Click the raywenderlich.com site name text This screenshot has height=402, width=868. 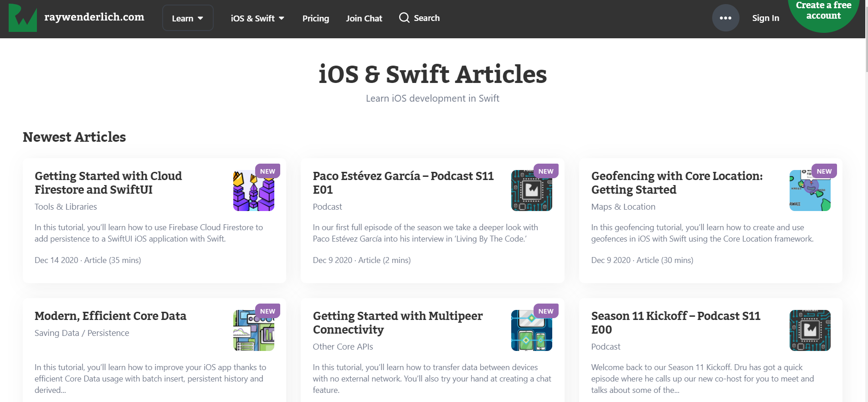point(94,17)
